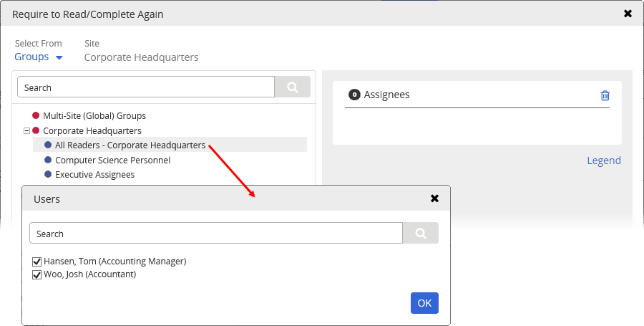Open the Legend link
This screenshot has width=644, height=326.
[x=604, y=160]
